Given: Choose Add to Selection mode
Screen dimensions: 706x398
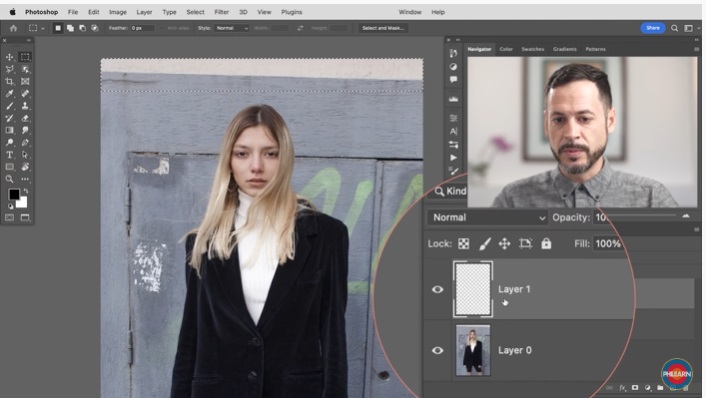Looking at the screenshot, I should [x=70, y=28].
